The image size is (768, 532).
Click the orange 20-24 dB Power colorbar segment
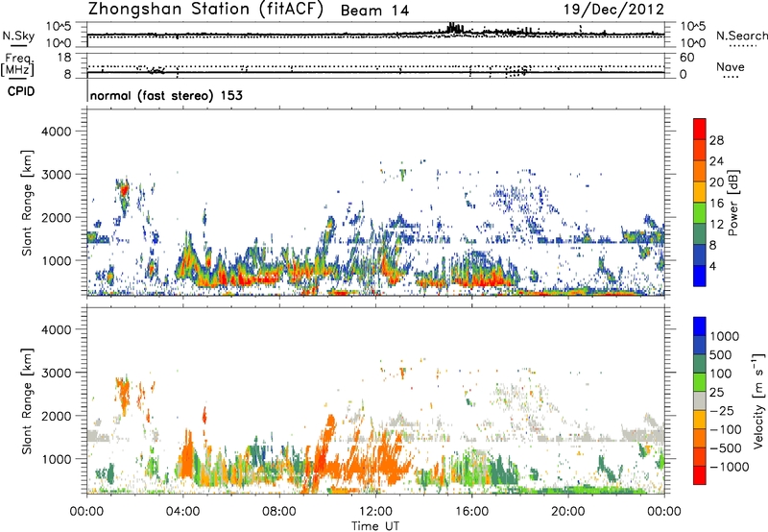coord(700,171)
